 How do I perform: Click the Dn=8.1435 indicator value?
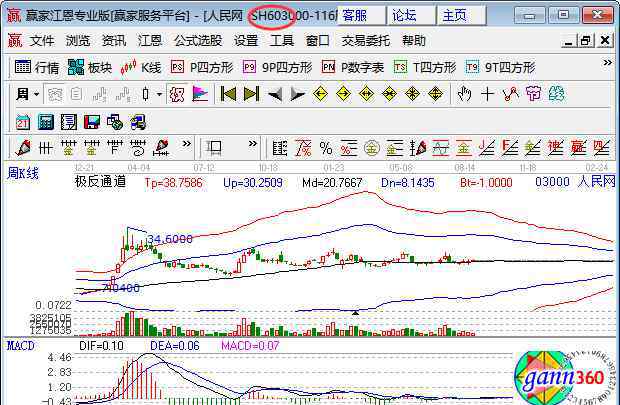coord(408,183)
